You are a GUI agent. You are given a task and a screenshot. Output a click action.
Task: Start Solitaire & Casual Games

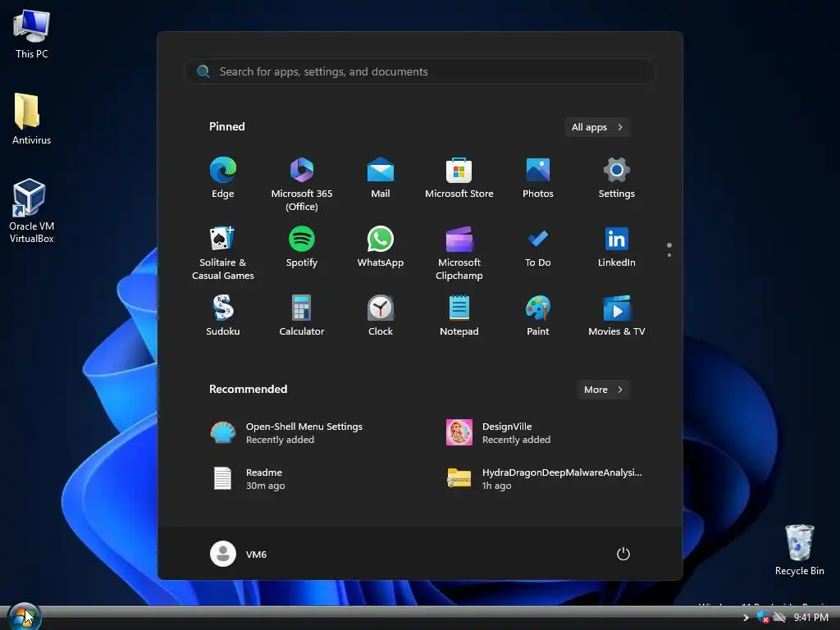[223, 253]
